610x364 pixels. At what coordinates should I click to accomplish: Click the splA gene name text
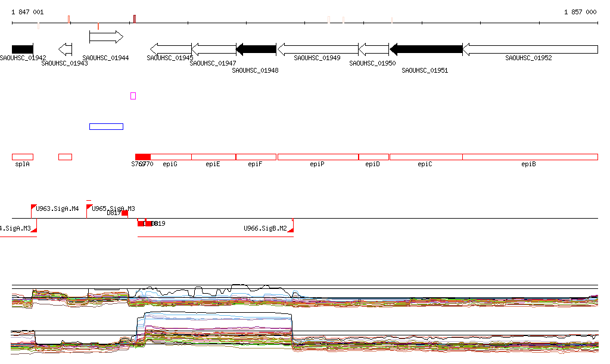22,164
